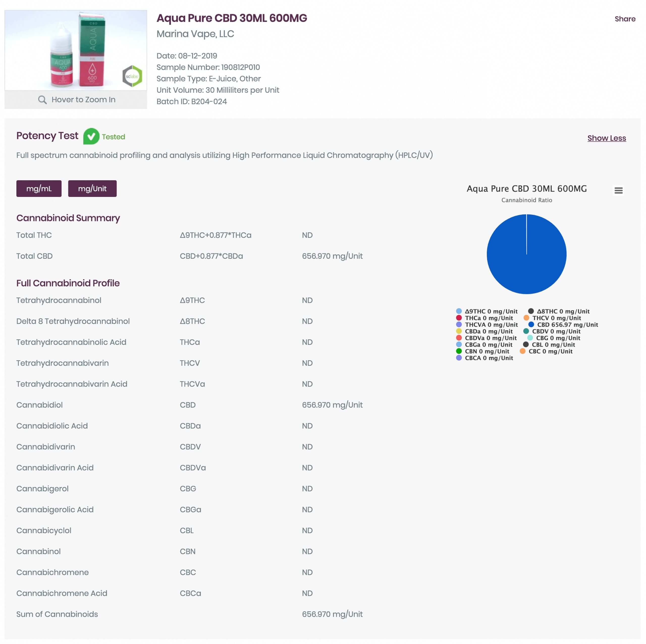Open the chart hamburger context menu
Viewport: 646px width, 644px height.
point(618,190)
